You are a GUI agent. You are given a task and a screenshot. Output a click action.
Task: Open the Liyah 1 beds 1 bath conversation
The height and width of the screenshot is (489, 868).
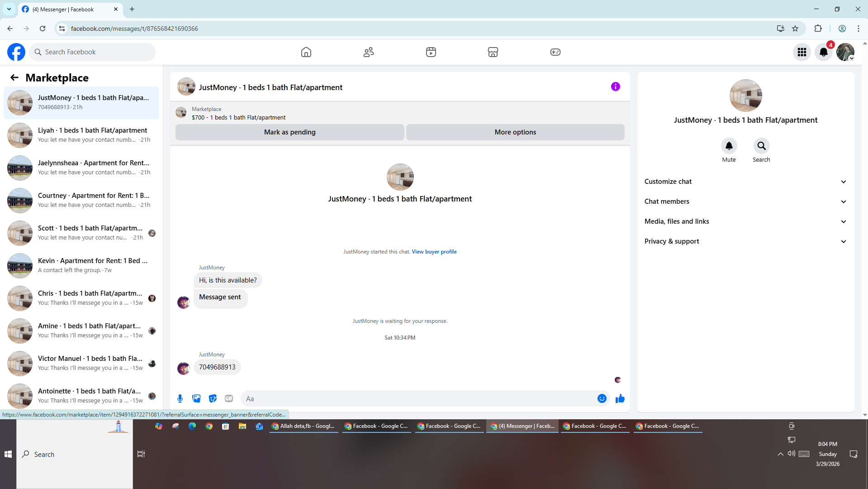tap(81, 135)
